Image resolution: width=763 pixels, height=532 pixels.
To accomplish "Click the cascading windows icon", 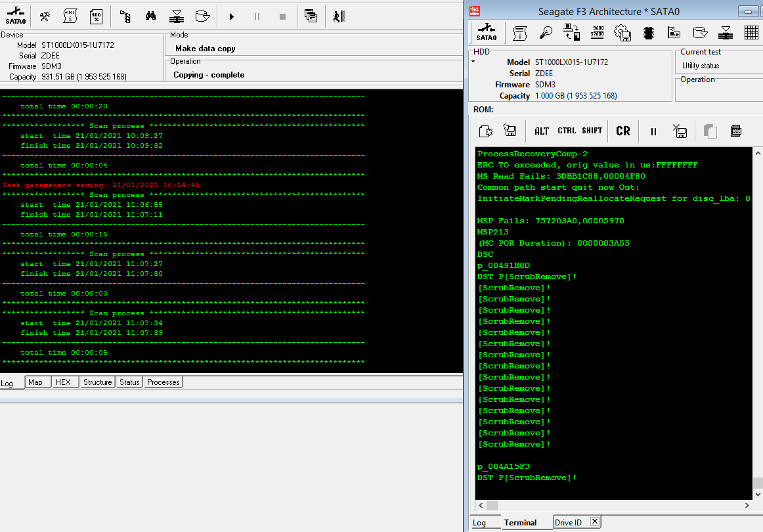I will click(311, 16).
